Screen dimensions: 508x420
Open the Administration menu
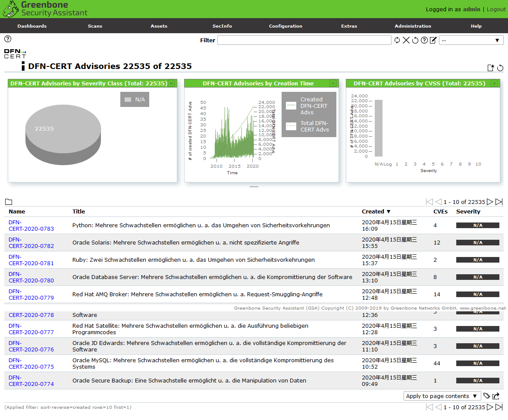[413, 26]
